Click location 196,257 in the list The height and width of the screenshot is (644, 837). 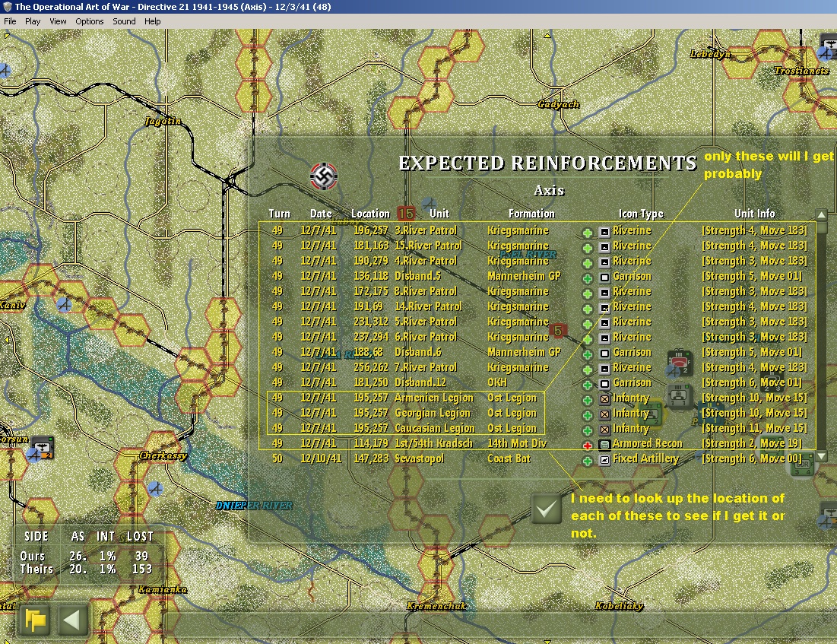pos(370,230)
